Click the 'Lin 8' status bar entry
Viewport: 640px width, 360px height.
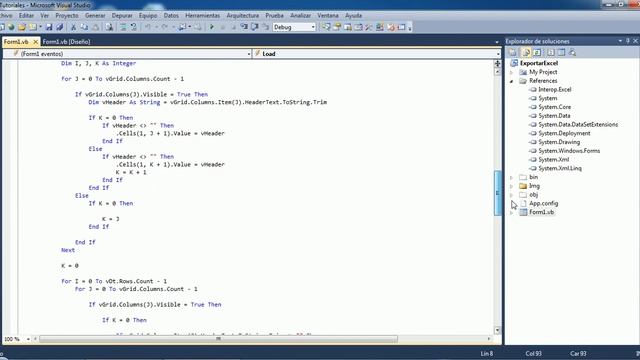pyautogui.click(x=487, y=353)
